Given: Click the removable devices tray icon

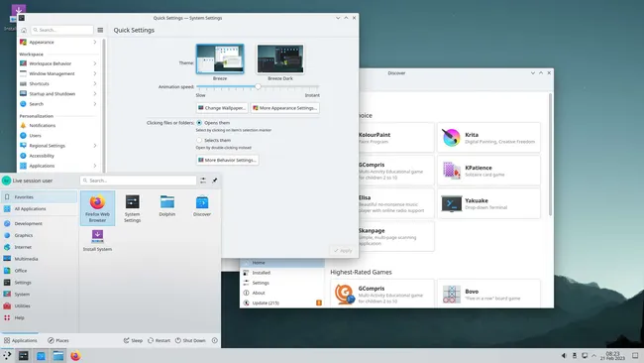Looking at the screenshot, I should pos(575,356).
